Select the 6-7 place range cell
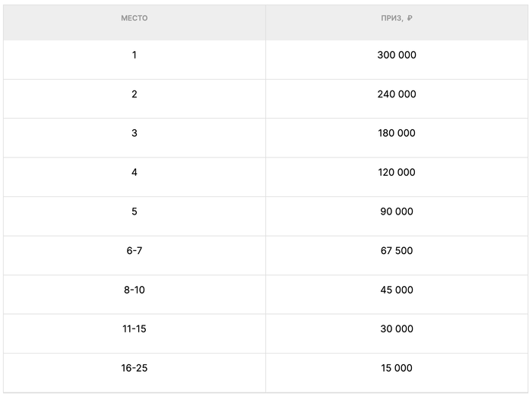The image size is (532, 397). [x=135, y=250]
